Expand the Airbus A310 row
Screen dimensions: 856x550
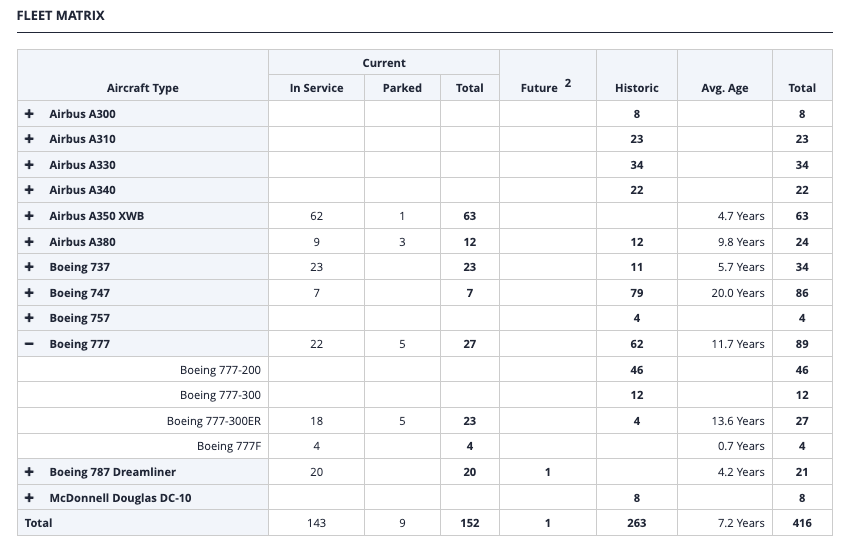[30, 139]
